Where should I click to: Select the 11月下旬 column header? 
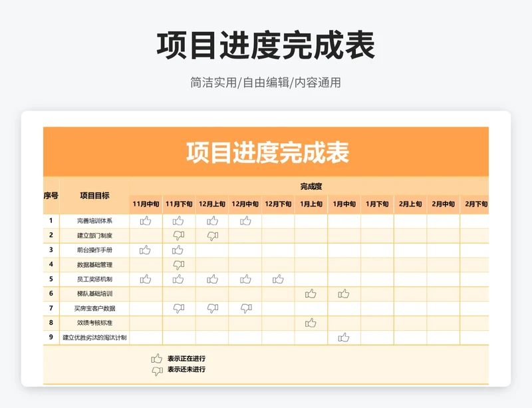179,204
